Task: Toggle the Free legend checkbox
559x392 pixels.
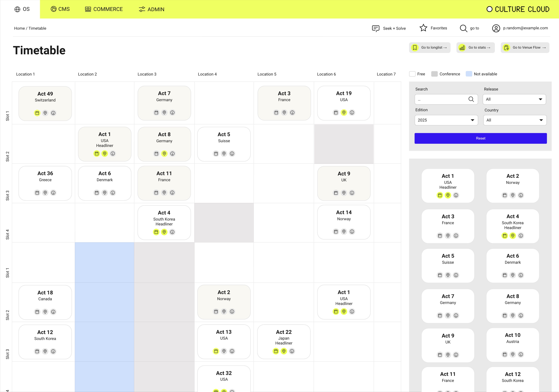Action: coord(412,74)
